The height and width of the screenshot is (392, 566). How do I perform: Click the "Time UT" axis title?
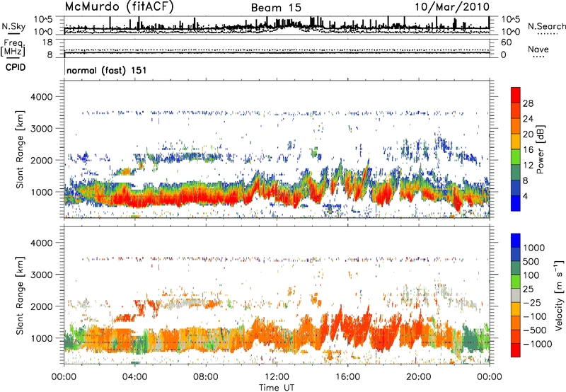point(277,388)
